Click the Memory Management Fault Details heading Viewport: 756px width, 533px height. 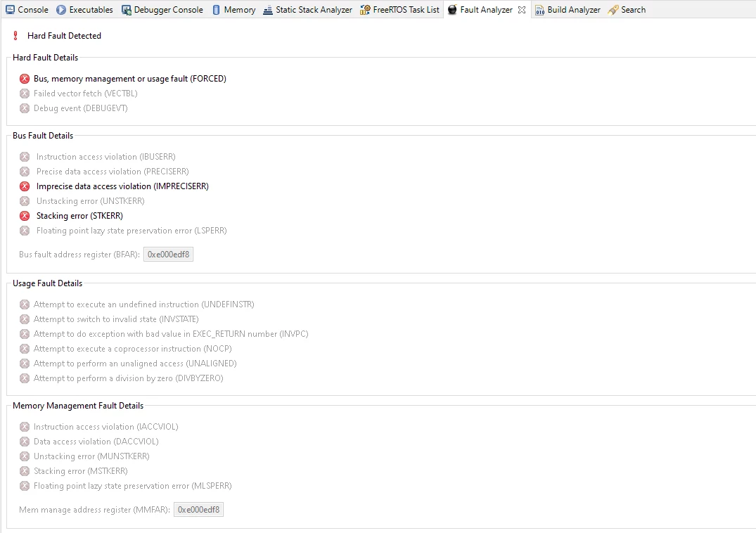78,406
